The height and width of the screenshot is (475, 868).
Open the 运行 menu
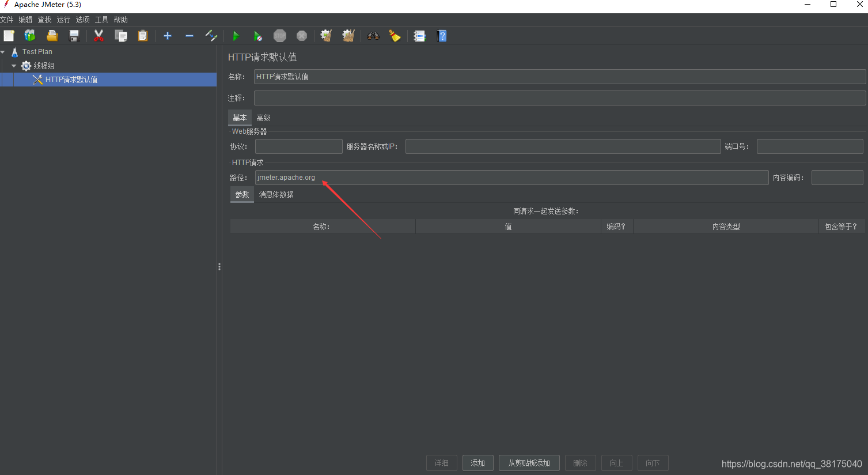click(x=63, y=20)
